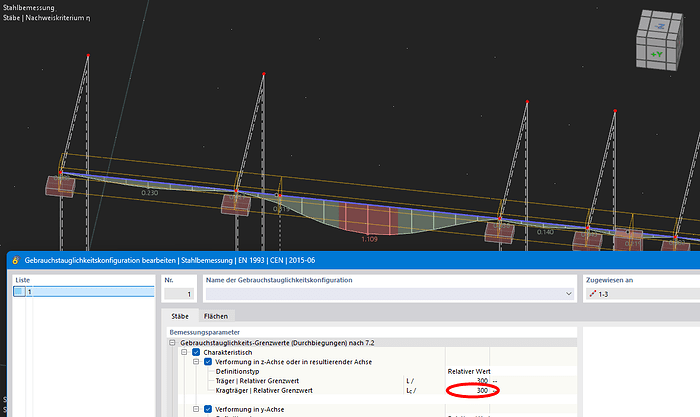Open the configuration name dropdown arrow
Image resolution: width=700 pixels, height=417 pixels.
[x=568, y=294]
